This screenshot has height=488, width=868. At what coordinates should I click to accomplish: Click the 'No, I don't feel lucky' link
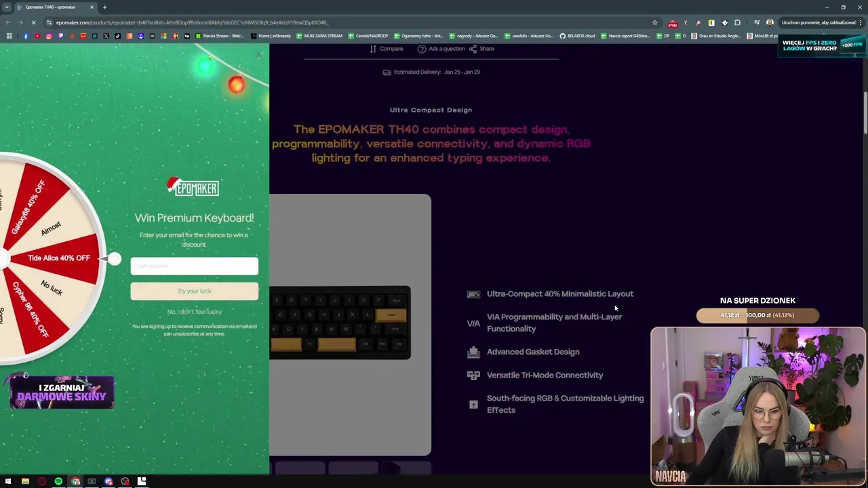point(194,312)
